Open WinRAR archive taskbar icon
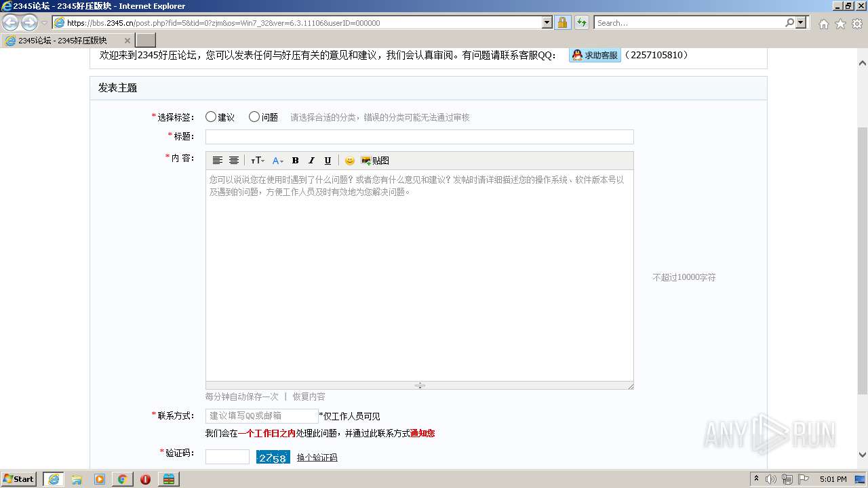 pos(168,479)
